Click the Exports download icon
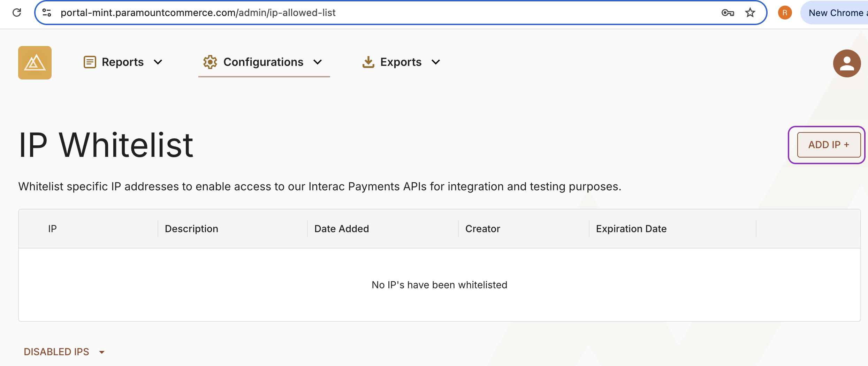This screenshot has height=366, width=868. 368,62
